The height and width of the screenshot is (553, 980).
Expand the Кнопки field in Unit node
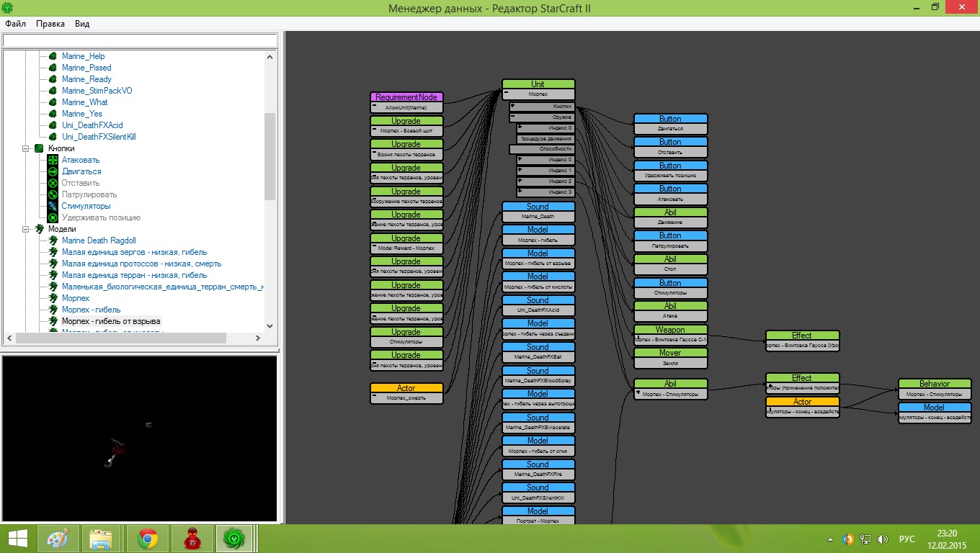(512, 106)
